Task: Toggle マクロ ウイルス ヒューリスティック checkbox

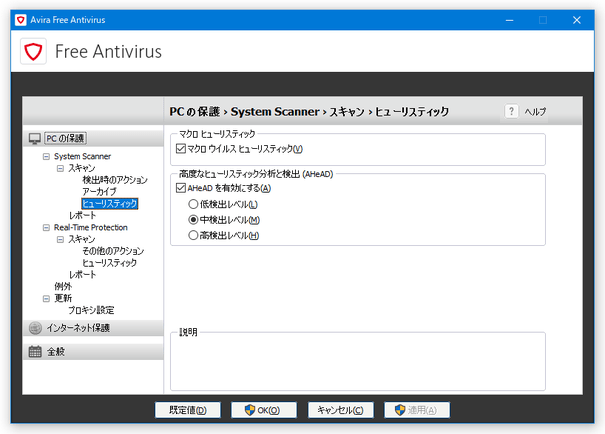Action: (x=180, y=149)
